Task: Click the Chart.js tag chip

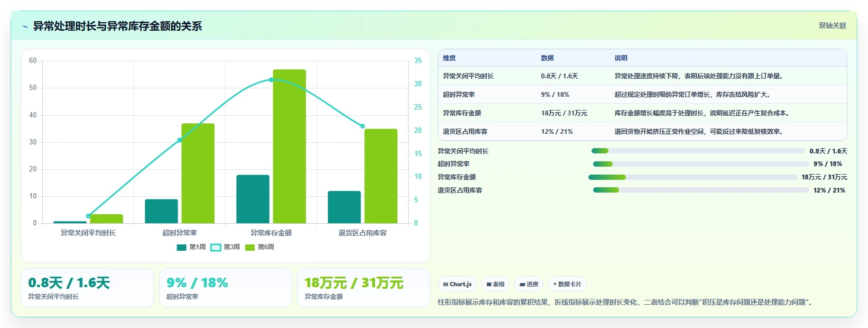Action: tap(457, 284)
